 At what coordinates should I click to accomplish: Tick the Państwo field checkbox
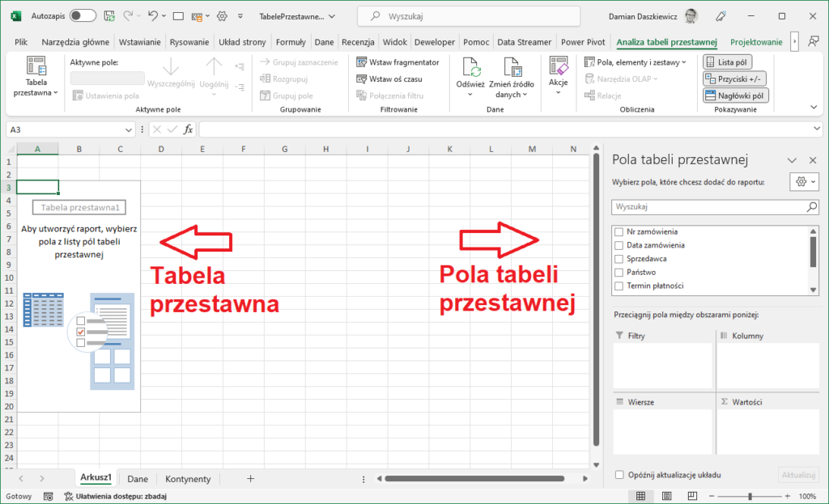[619, 273]
